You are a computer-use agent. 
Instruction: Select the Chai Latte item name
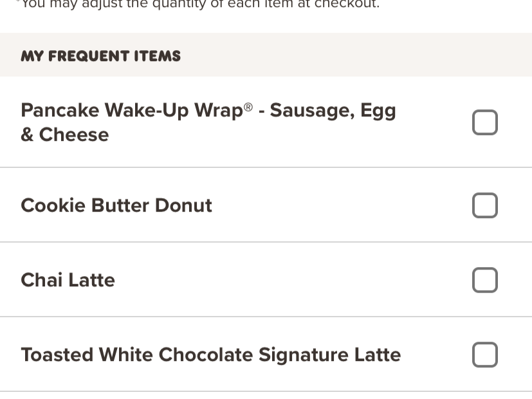click(x=68, y=280)
